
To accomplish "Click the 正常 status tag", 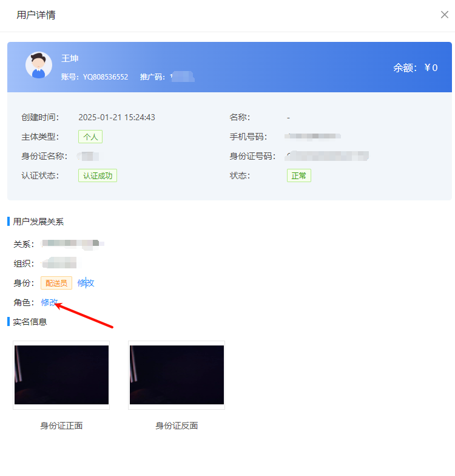I will (x=298, y=175).
